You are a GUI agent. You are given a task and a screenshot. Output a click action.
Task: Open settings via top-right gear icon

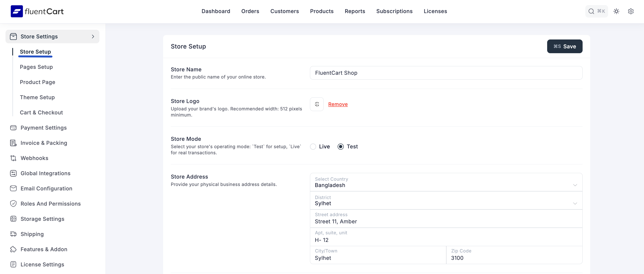point(630,11)
